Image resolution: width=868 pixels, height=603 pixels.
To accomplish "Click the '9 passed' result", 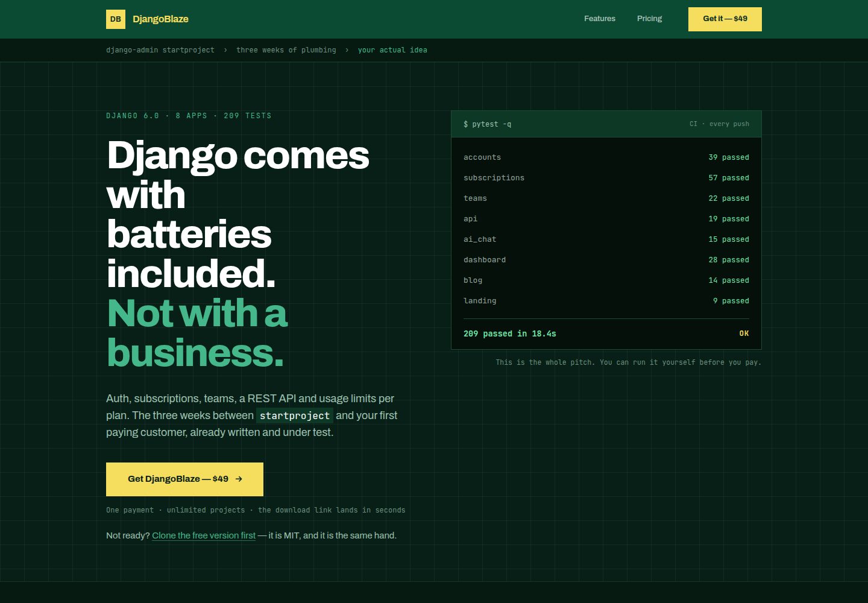I will [731, 301].
